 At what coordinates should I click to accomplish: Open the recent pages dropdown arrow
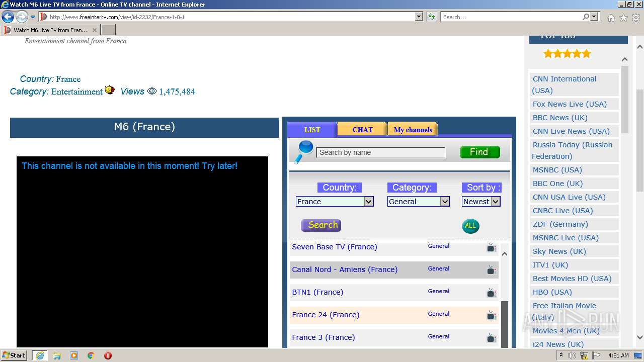point(33,17)
